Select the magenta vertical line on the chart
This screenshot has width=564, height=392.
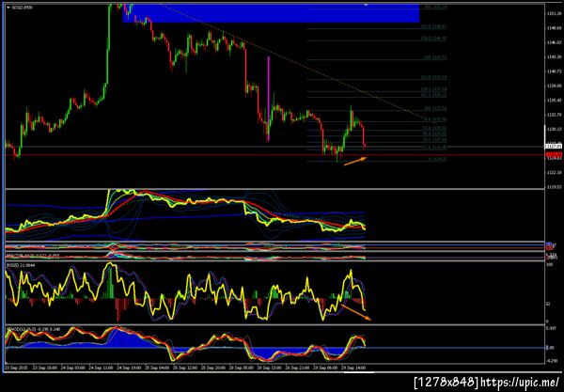(x=268, y=99)
